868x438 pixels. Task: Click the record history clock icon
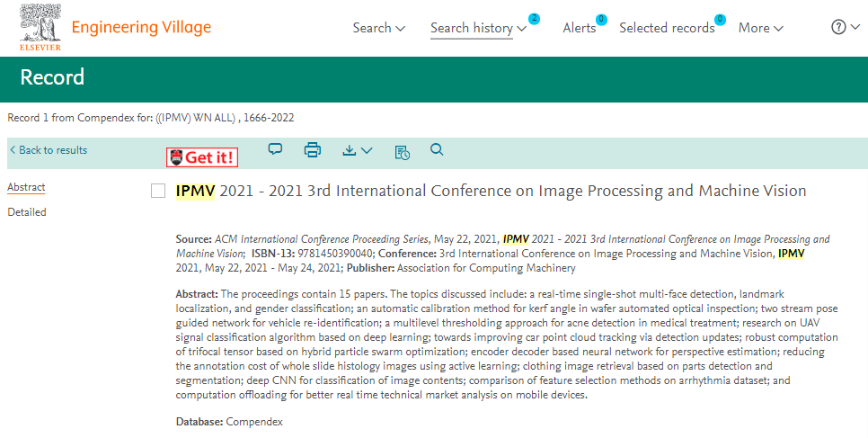[x=402, y=152]
